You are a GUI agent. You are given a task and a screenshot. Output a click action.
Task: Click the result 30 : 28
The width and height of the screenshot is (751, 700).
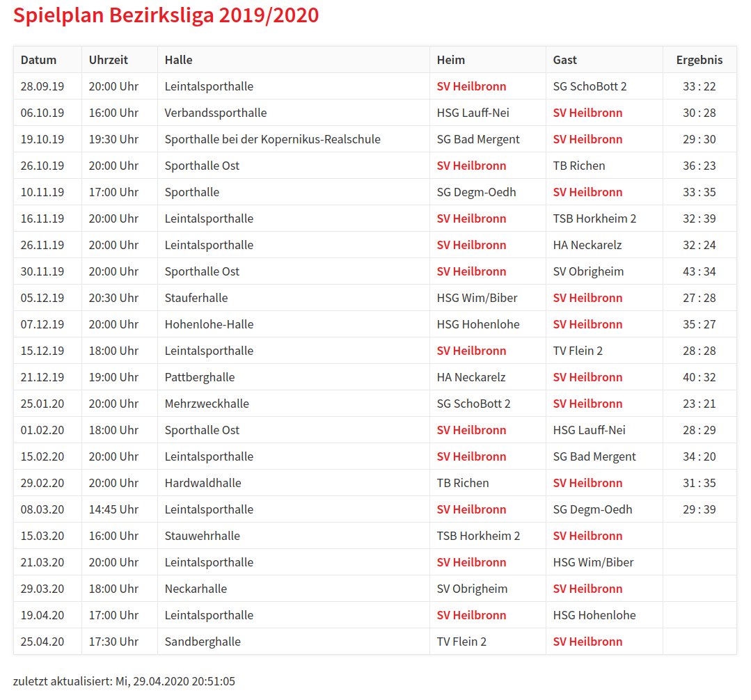point(699,113)
